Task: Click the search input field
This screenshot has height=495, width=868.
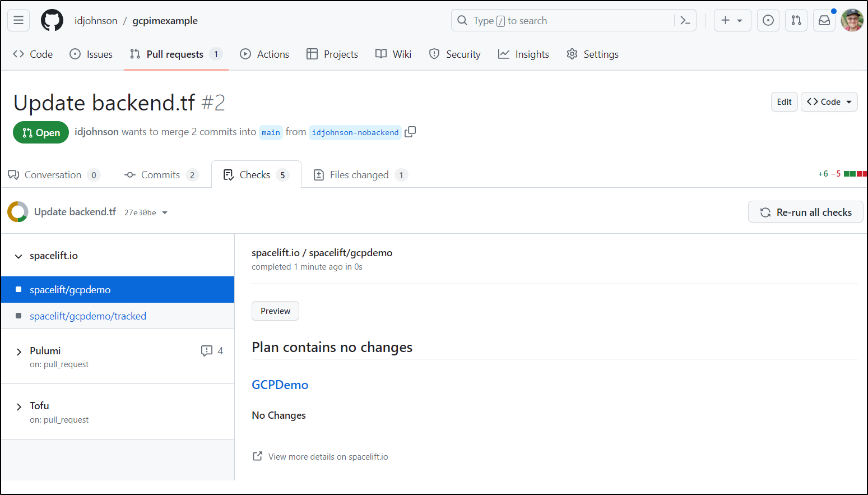Action: (x=573, y=20)
